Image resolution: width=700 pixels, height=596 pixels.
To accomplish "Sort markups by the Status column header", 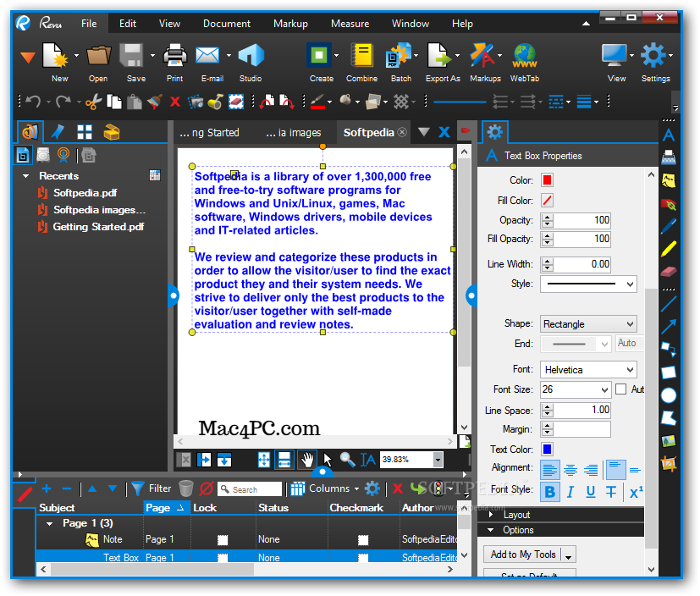I will [x=273, y=508].
